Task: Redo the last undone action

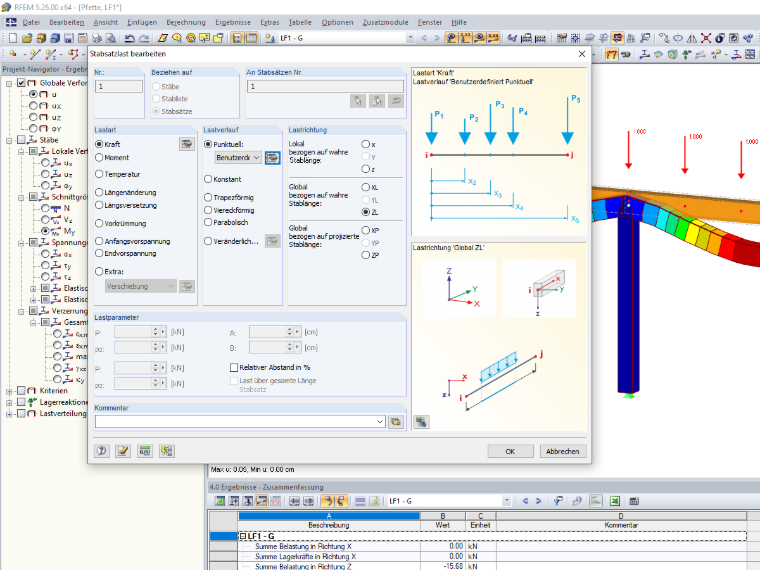Action: pyautogui.click(x=144, y=38)
